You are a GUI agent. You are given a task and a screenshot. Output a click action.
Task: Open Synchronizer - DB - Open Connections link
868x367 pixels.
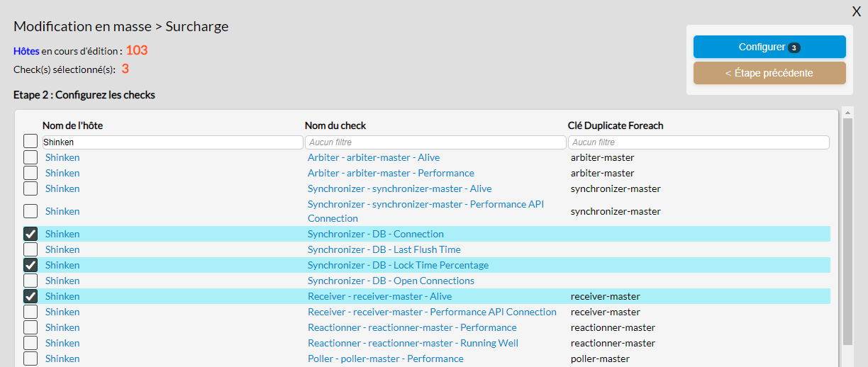pos(391,281)
